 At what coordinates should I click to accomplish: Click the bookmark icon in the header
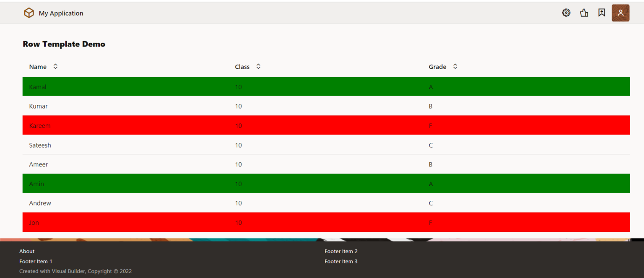[x=602, y=13]
